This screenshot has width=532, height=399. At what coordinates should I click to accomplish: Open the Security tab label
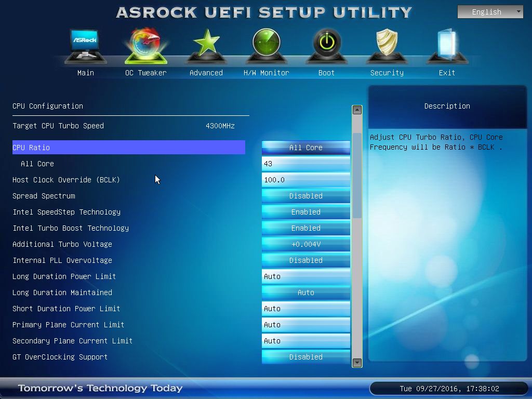click(387, 73)
